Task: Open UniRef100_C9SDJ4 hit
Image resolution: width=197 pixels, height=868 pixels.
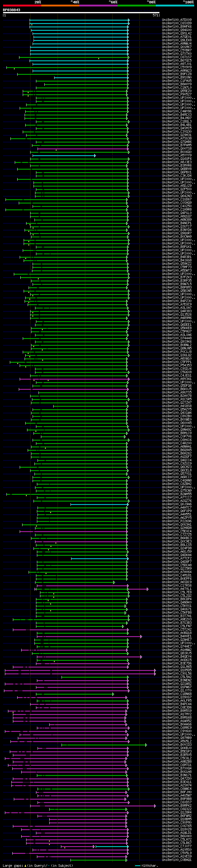Action: tap(177, 369)
